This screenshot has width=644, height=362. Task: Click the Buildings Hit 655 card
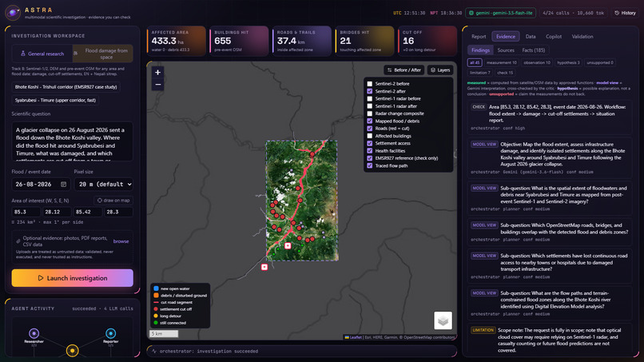[x=239, y=41]
